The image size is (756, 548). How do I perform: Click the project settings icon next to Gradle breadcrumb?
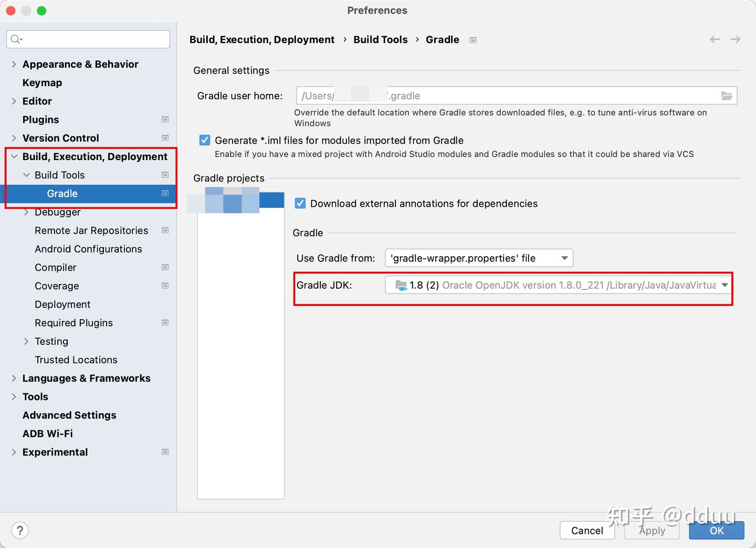point(473,40)
